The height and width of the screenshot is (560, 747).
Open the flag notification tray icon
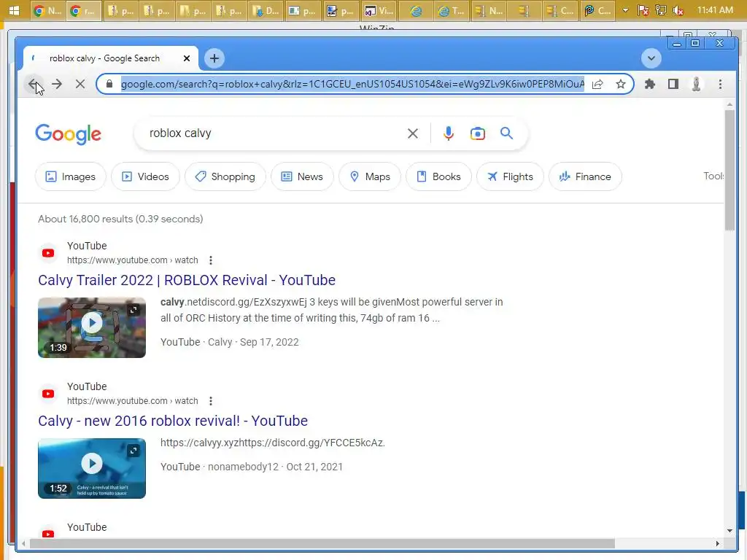coord(643,10)
